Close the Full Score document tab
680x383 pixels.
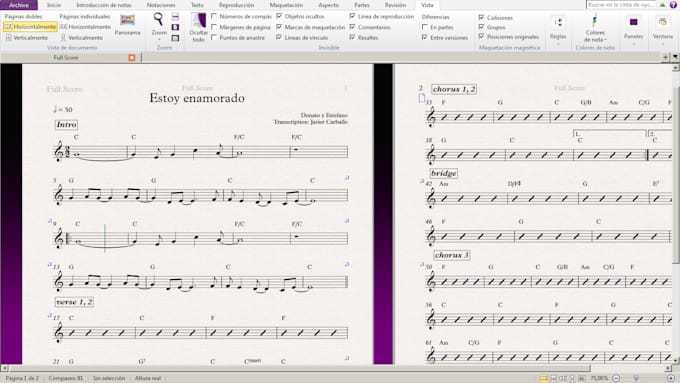[132, 57]
